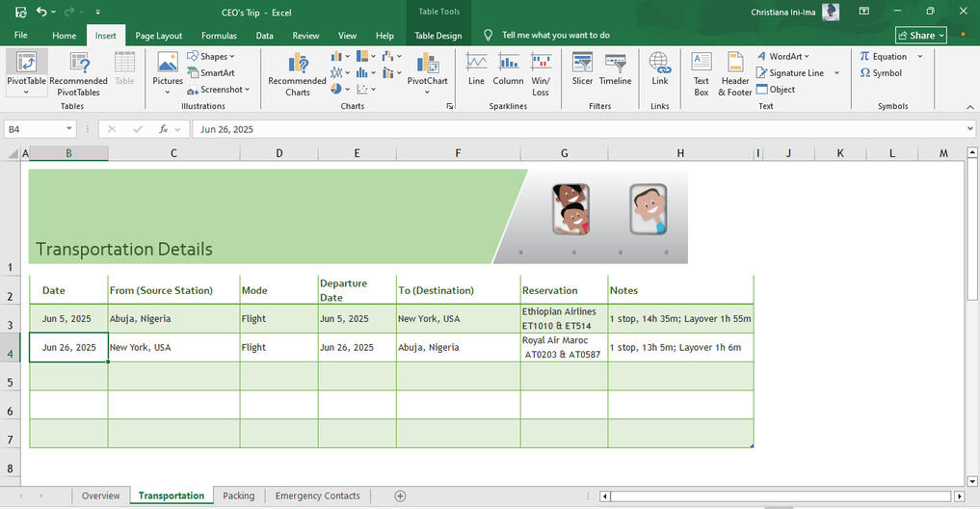
Task: Add a new sheet with plus icon
Action: pos(400,496)
